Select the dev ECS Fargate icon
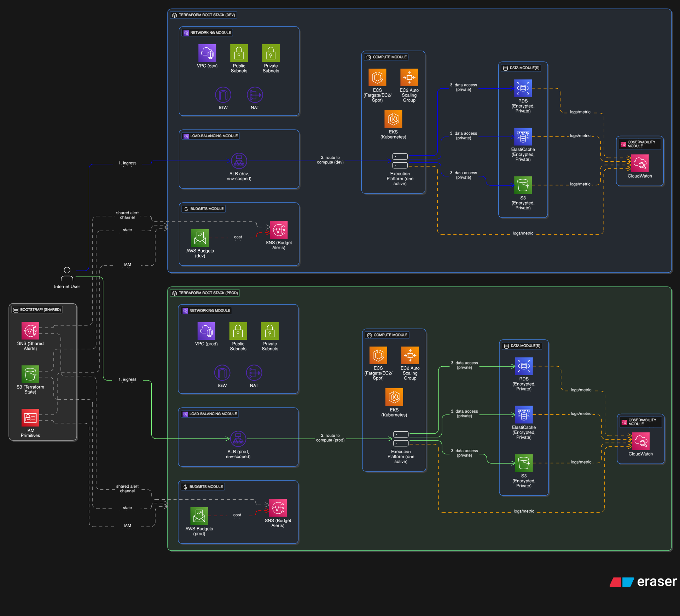This screenshot has width=680, height=616. 377,77
